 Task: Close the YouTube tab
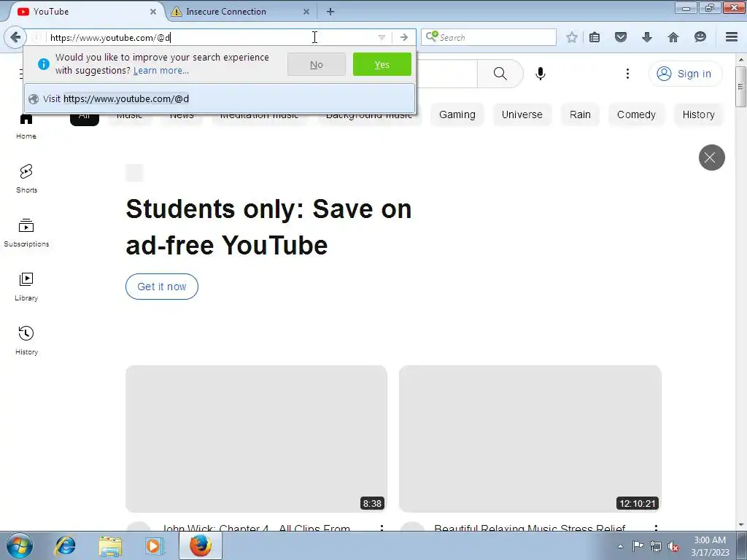[153, 12]
